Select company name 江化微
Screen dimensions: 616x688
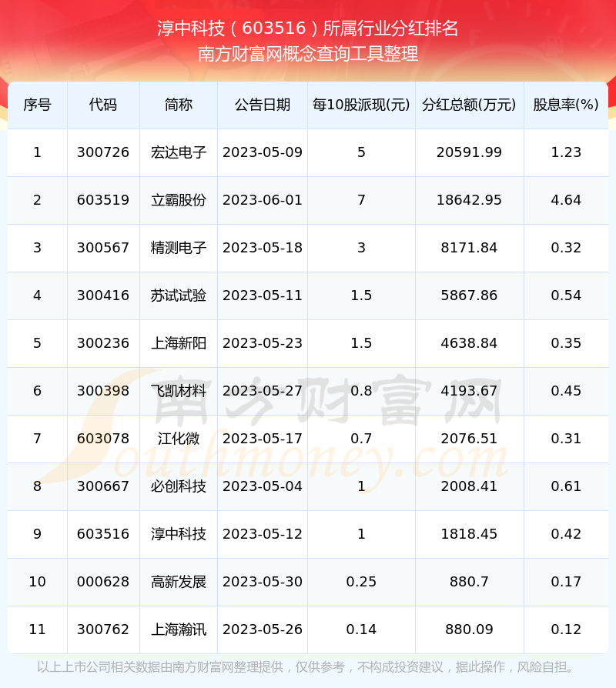point(179,439)
